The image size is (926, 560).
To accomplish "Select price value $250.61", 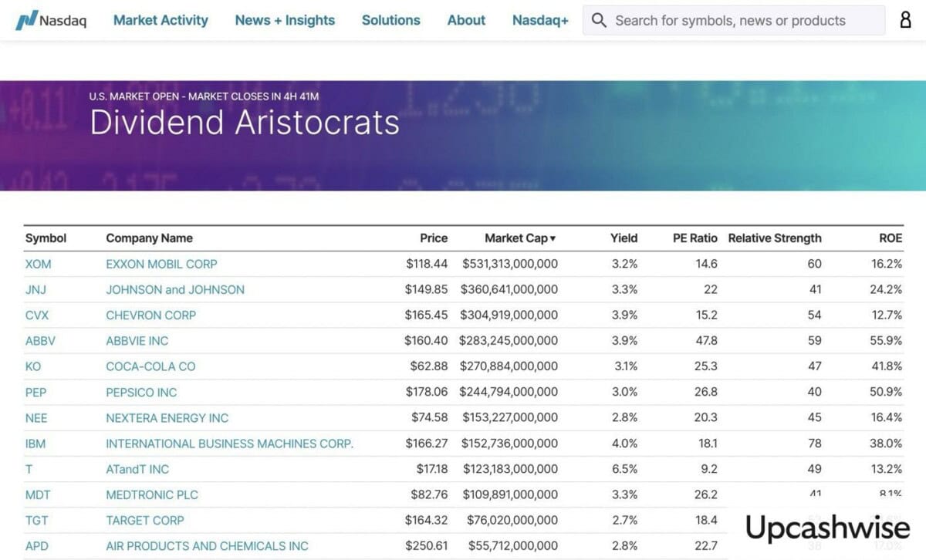I will (x=427, y=545).
